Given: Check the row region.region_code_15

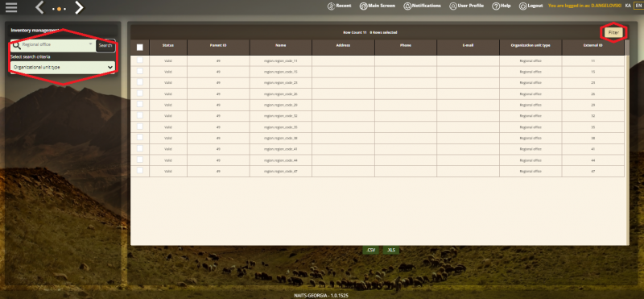Looking at the screenshot, I should click(139, 71).
